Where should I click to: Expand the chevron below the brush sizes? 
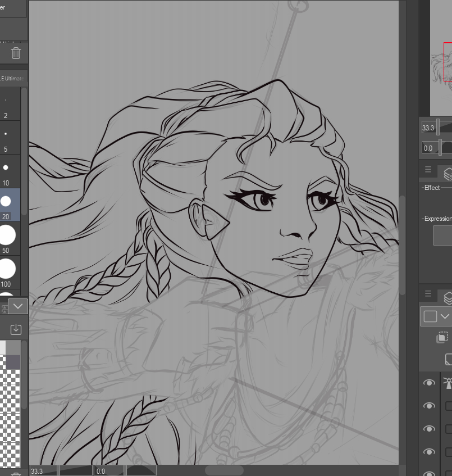(18, 306)
